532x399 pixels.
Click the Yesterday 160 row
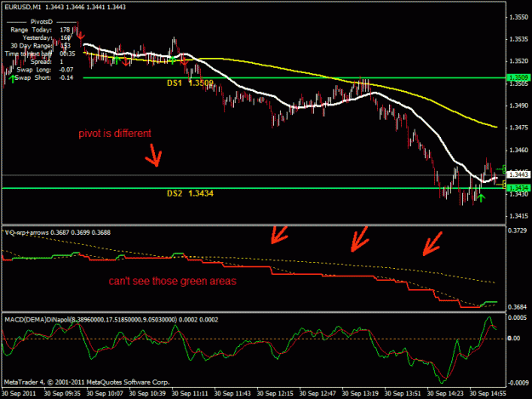46,37
